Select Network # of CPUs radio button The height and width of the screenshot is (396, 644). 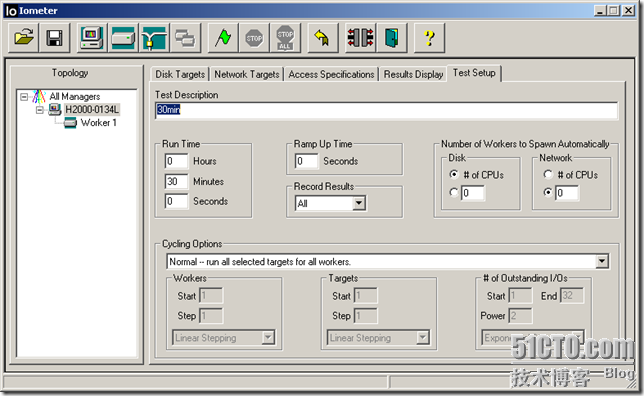coord(548,175)
